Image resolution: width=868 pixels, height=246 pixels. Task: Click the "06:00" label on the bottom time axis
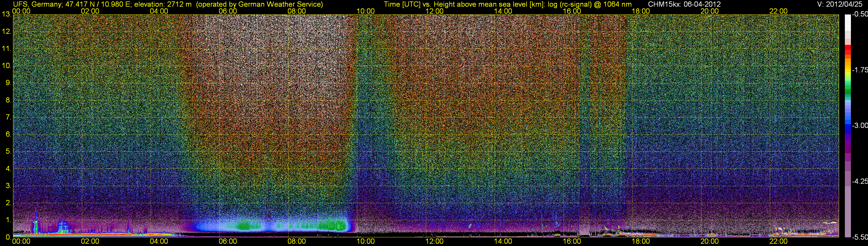(x=228, y=241)
